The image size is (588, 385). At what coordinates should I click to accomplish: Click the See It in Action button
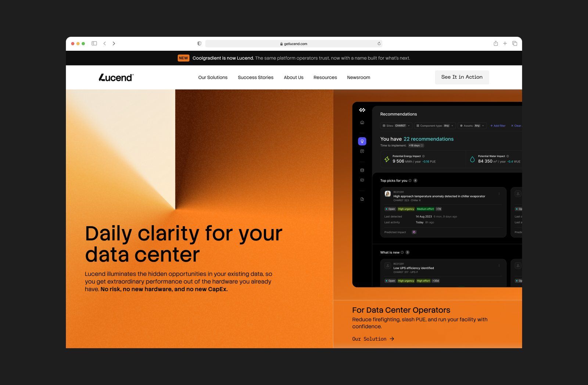point(462,77)
